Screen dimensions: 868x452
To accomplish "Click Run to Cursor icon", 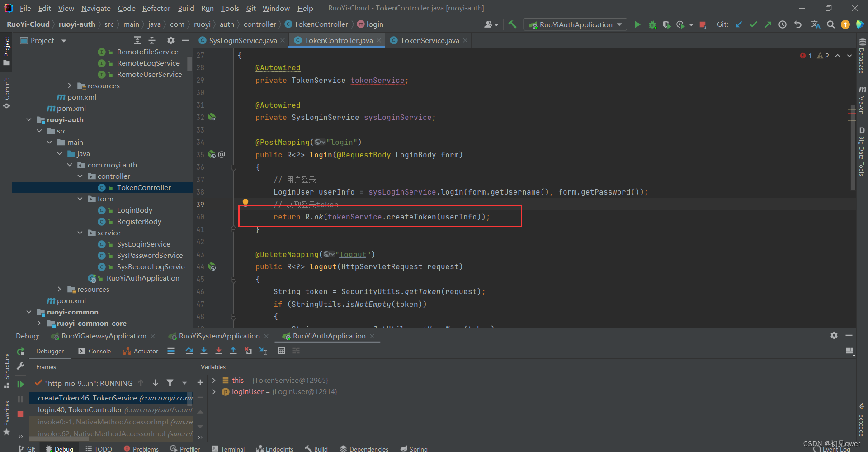I will pos(263,351).
